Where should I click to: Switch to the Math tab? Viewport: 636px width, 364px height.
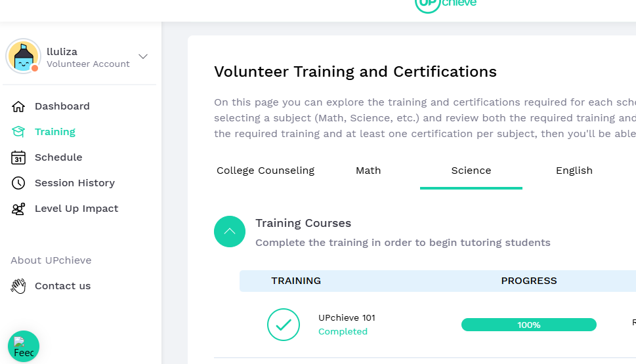tap(368, 171)
